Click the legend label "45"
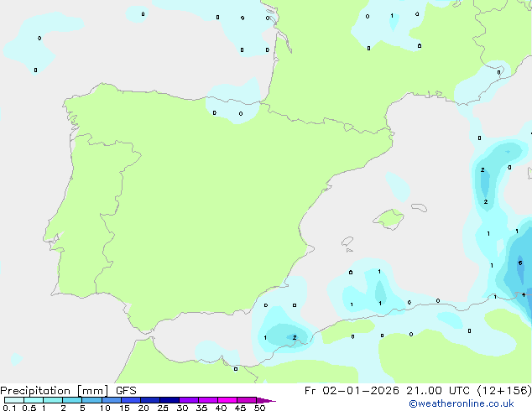This screenshot has height=411, width=532. point(240,408)
